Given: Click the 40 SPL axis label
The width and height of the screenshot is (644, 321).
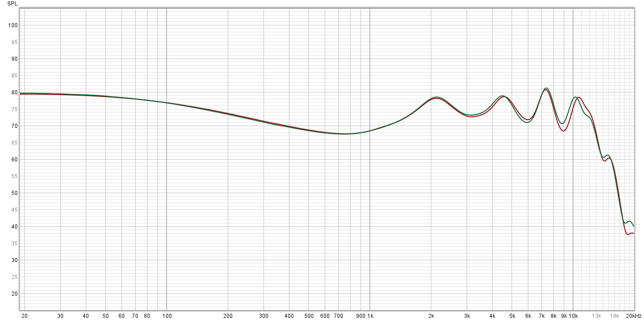Looking at the screenshot, I should pos(14,227).
